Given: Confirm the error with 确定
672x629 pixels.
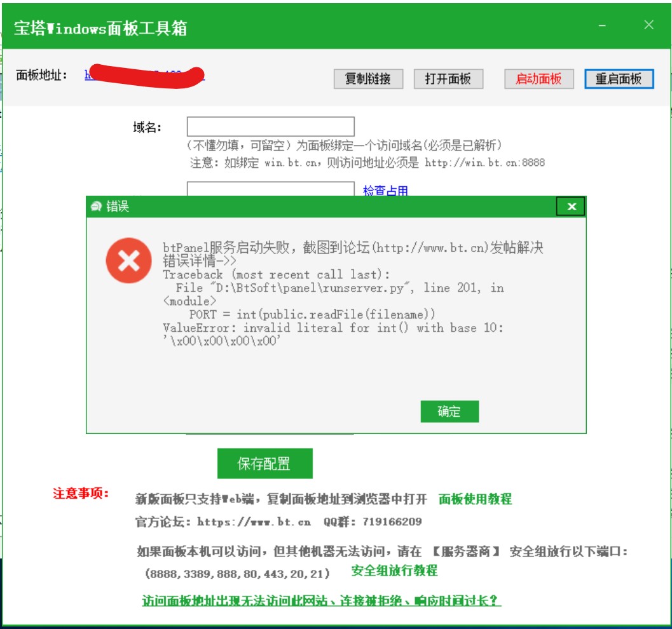Looking at the screenshot, I should (x=449, y=412).
